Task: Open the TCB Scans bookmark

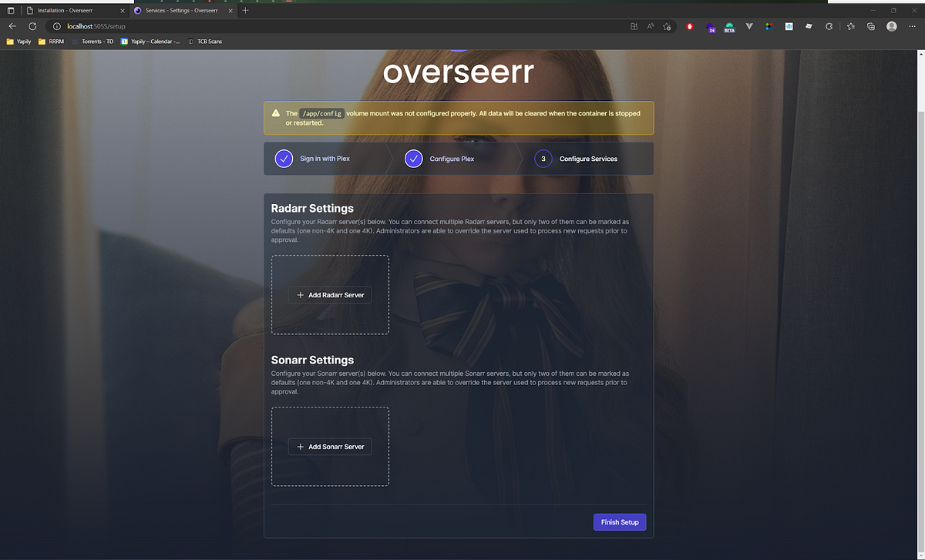Action: coord(207,41)
